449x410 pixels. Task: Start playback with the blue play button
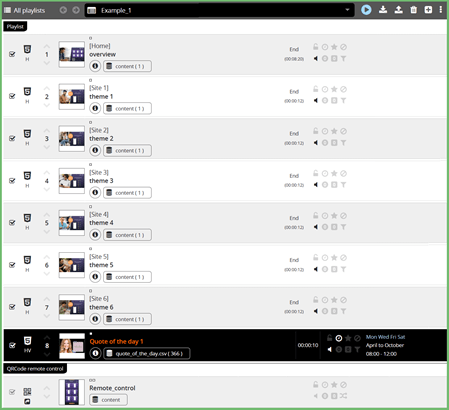pyautogui.click(x=366, y=10)
